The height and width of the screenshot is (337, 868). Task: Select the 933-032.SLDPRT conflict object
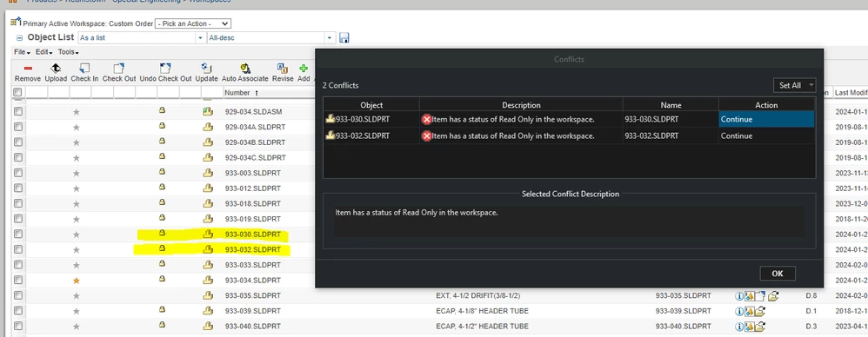(x=363, y=135)
